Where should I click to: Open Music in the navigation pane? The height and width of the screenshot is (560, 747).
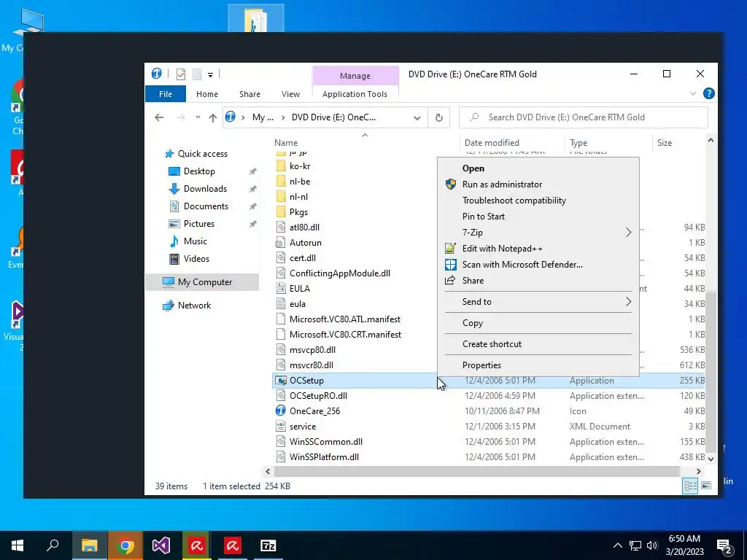click(195, 241)
